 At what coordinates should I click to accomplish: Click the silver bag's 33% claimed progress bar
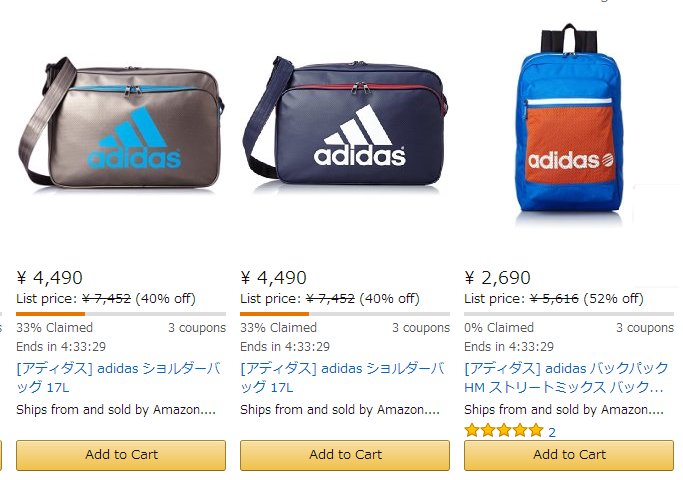(x=121, y=314)
